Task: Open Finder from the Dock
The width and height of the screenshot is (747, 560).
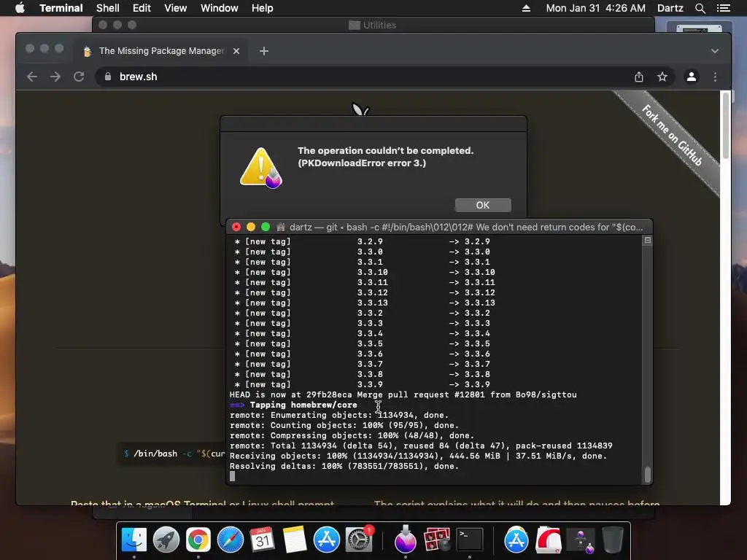Action: (x=134, y=539)
